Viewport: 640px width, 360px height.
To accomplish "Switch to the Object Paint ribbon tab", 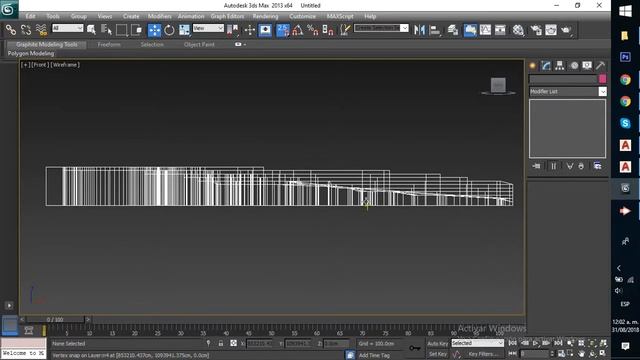I will tap(199, 44).
